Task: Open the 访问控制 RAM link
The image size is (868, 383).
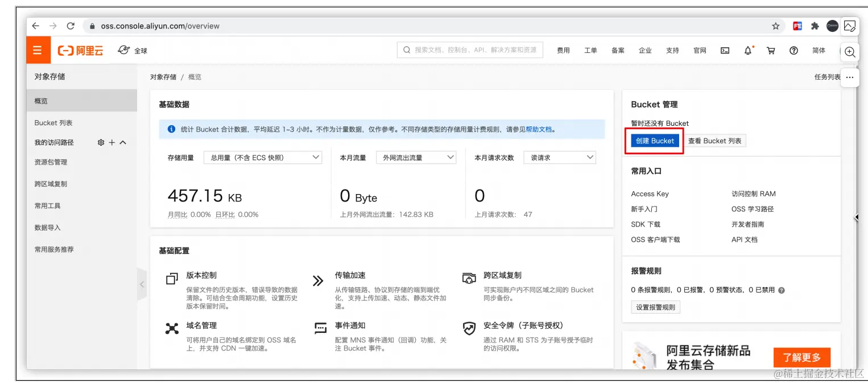Action: click(x=753, y=194)
